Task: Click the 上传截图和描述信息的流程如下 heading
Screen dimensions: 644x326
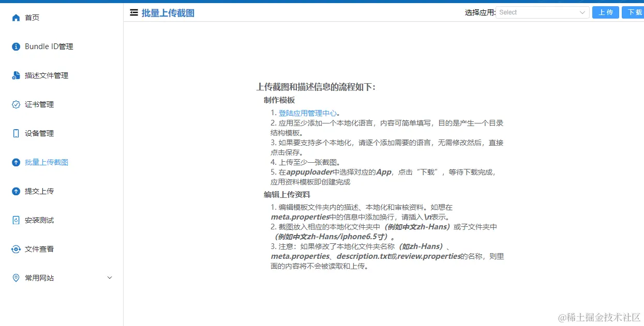Action: 316,87
